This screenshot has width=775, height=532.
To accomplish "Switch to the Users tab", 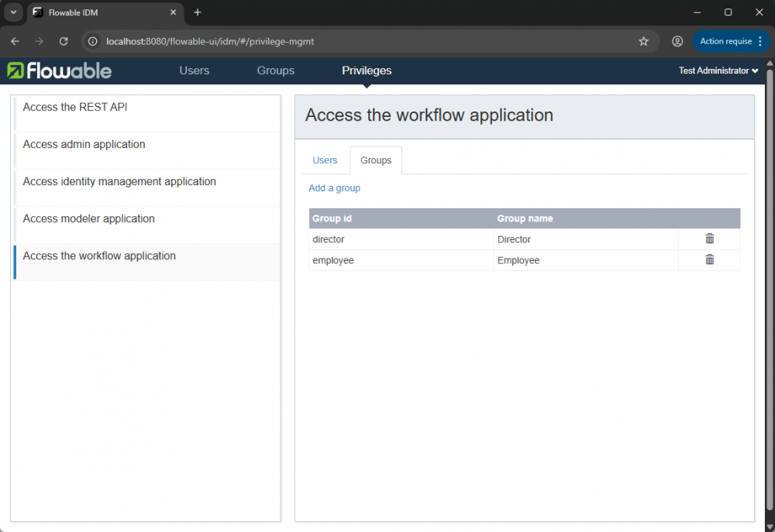I will click(325, 160).
